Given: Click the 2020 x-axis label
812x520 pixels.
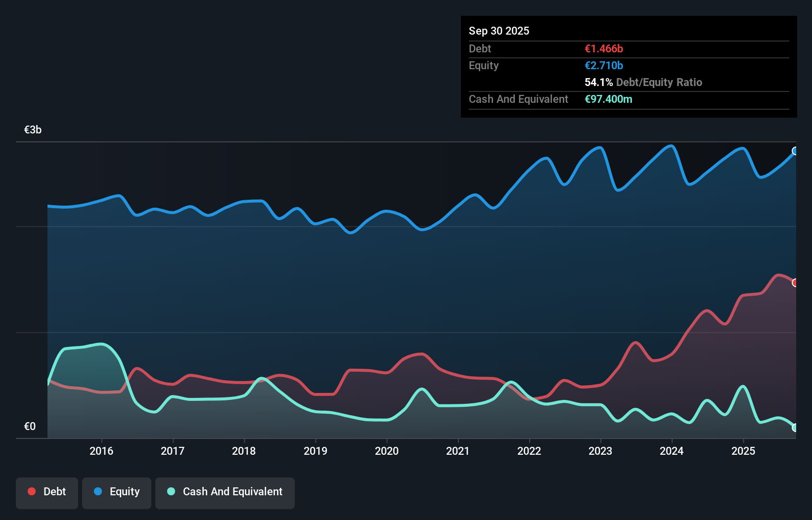Looking at the screenshot, I should click(387, 451).
